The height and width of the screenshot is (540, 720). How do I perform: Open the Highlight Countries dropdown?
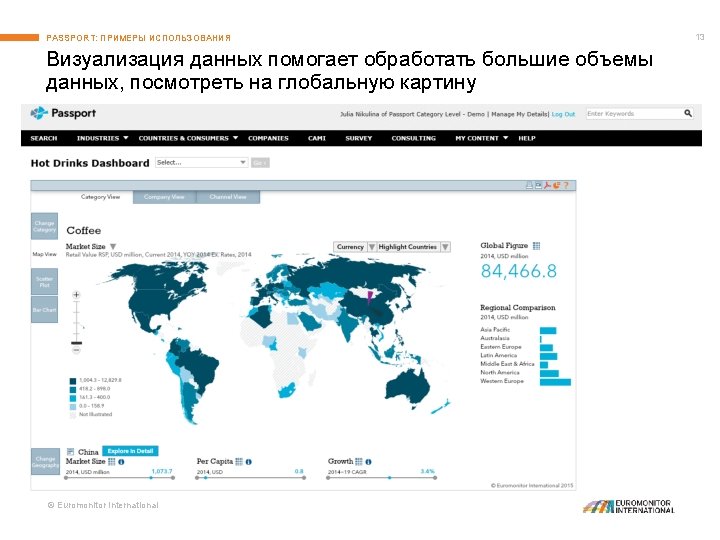[413, 247]
